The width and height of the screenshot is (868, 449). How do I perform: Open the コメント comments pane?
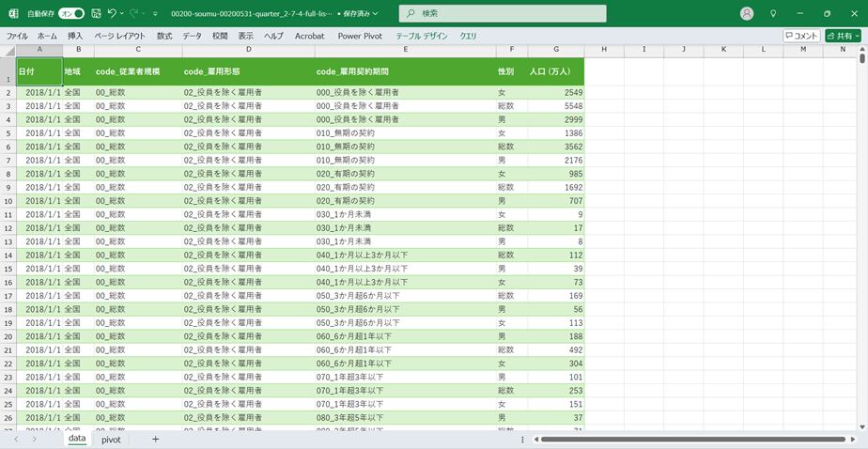coord(801,36)
